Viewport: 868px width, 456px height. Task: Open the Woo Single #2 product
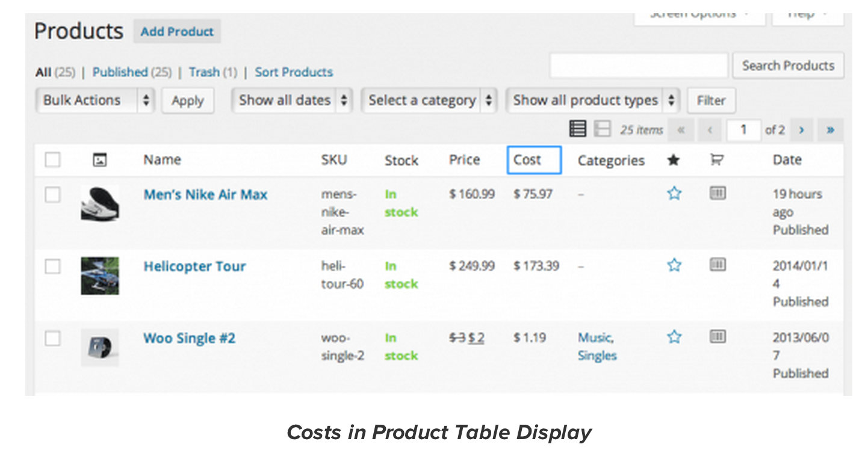coord(189,338)
